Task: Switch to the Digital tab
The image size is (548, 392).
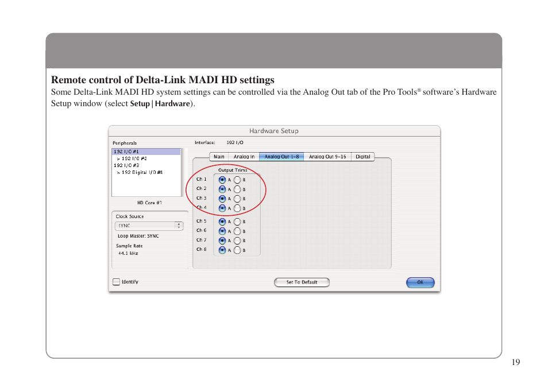Action: coord(363,157)
